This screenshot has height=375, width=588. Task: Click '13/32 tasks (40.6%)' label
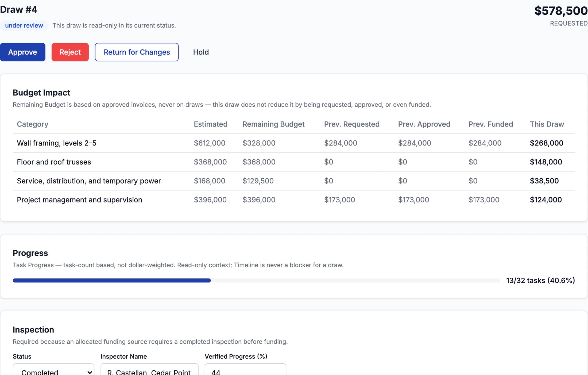pyautogui.click(x=540, y=280)
